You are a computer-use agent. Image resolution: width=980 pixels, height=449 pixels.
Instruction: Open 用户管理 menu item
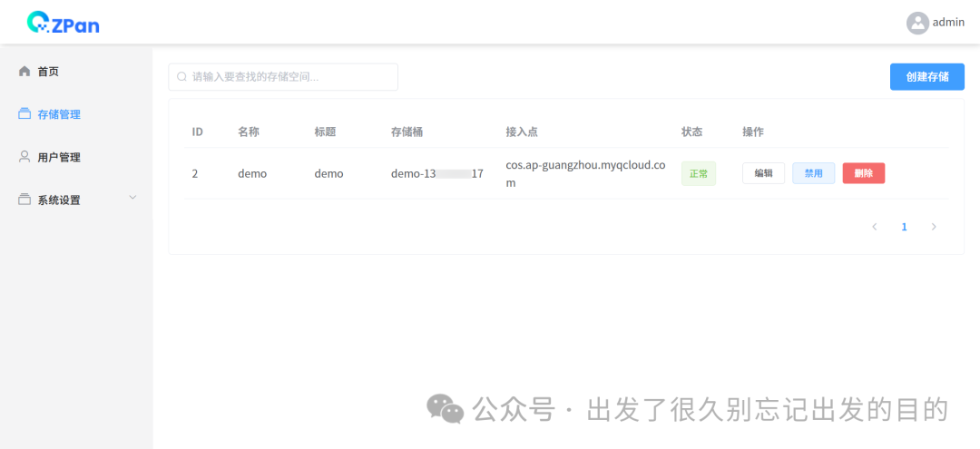click(59, 157)
